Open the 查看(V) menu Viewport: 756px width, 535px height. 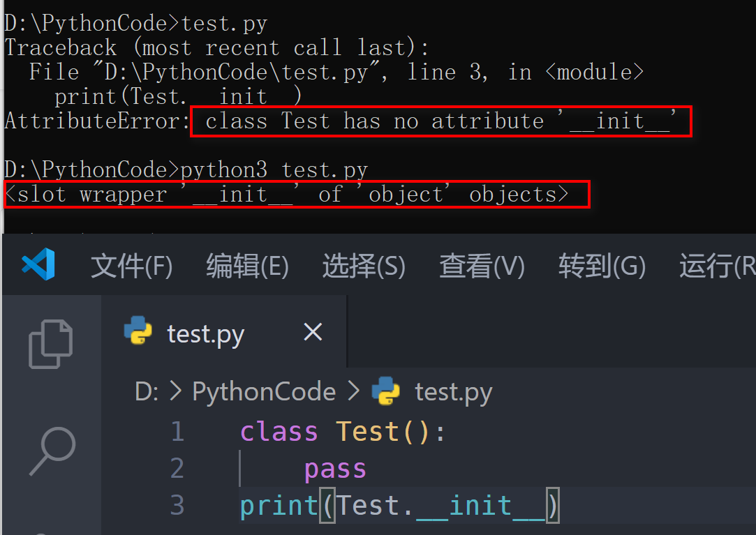(x=482, y=266)
